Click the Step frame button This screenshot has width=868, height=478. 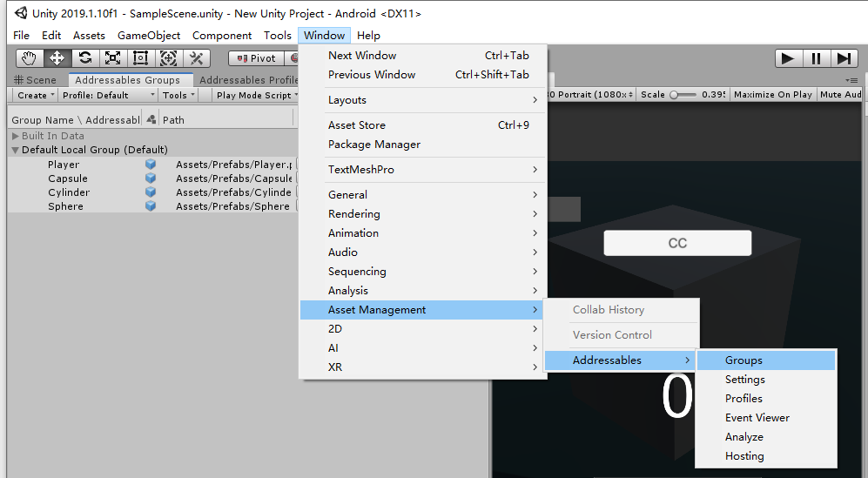tap(844, 58)
